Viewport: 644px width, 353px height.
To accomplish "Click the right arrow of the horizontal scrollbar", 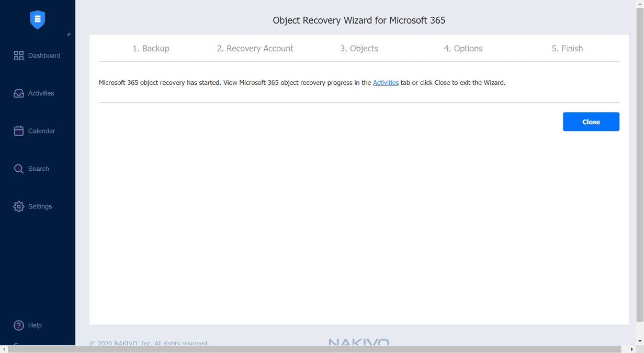I will click(x=632, y=349).
